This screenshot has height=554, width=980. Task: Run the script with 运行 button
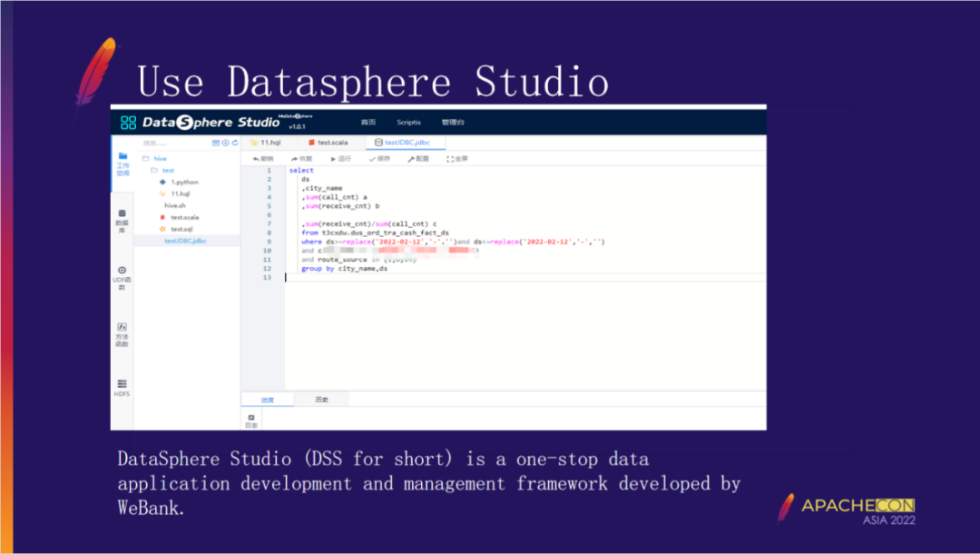[340, 159]
